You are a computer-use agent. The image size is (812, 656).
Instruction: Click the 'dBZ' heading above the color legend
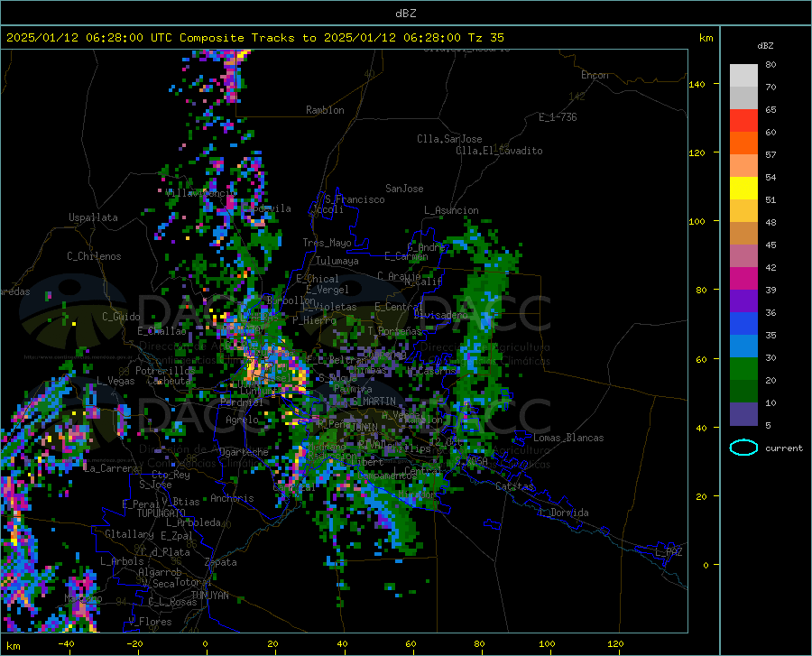click(x=765, y=45)
